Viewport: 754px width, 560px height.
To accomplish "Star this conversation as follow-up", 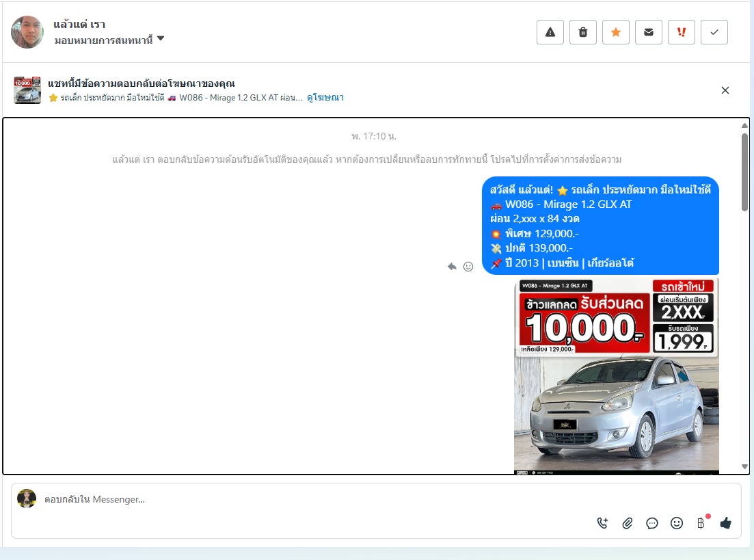I will pos(615,32).
